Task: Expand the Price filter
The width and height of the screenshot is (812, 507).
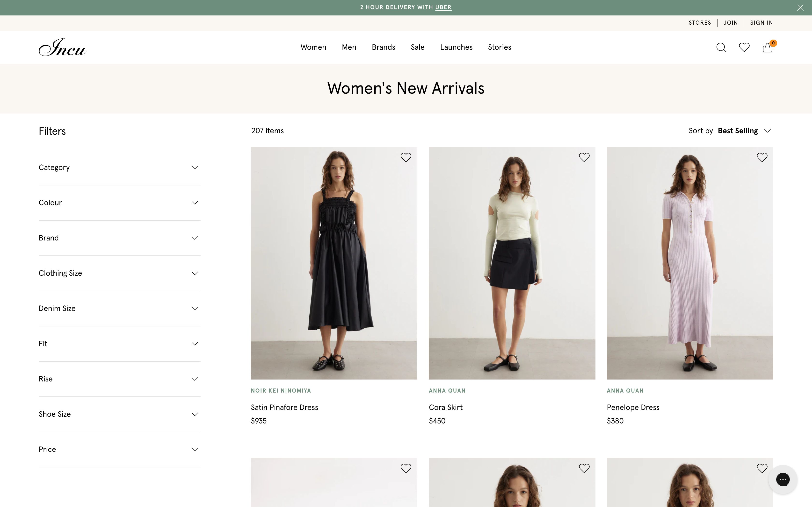Action: click(x=119, y=449)
